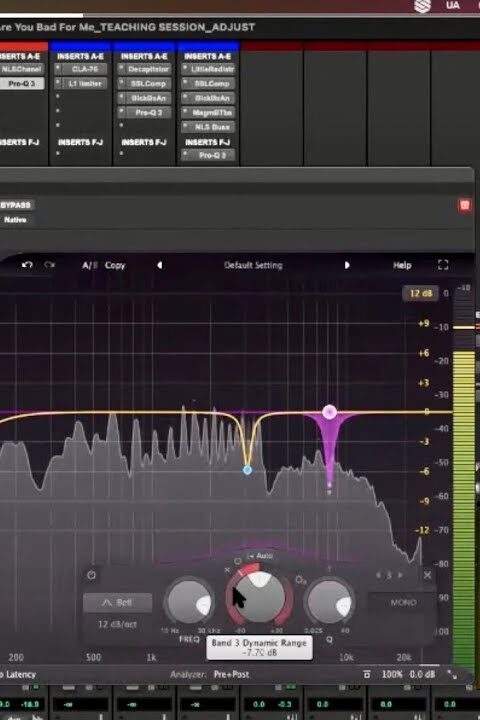Toggle the plugin BYPASS button
The height and width of the screenshot is (720, 480).
[16, 205]
